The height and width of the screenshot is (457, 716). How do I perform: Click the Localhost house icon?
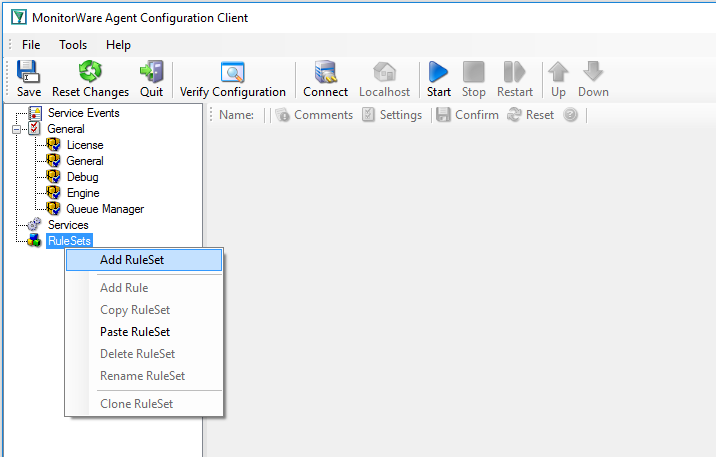click(384, 72)
